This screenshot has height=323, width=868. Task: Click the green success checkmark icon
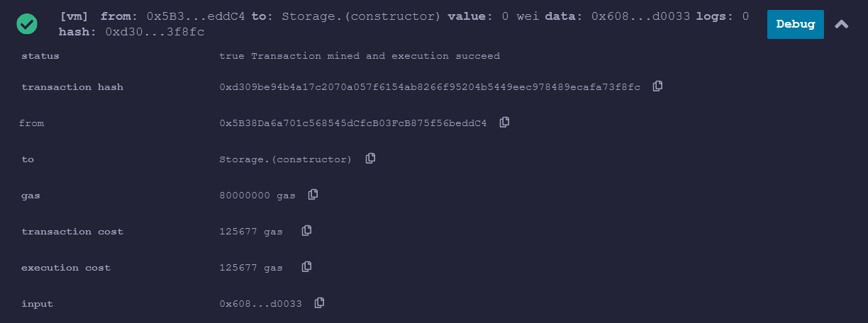click(28, 24)
